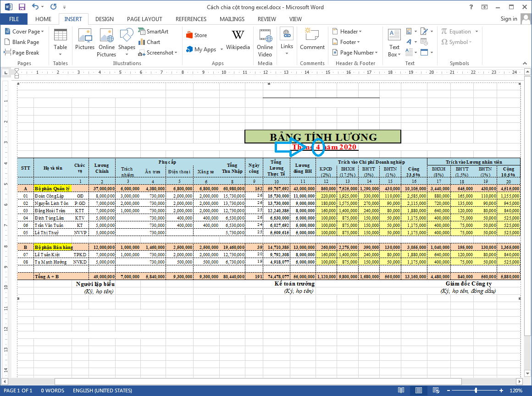Image resolution: width=532 pixels, height=396 pixels.
Task: Switch to the MAILINGS tab
Action: (232, 19)
